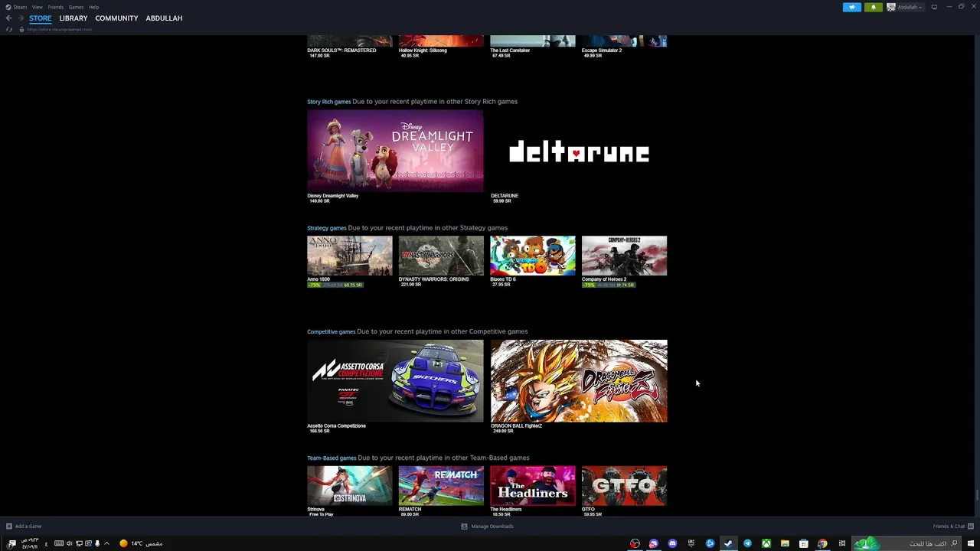Click the taskbar microphone icon
Screen dimensions: 980x551
click(x=97, y=543)
